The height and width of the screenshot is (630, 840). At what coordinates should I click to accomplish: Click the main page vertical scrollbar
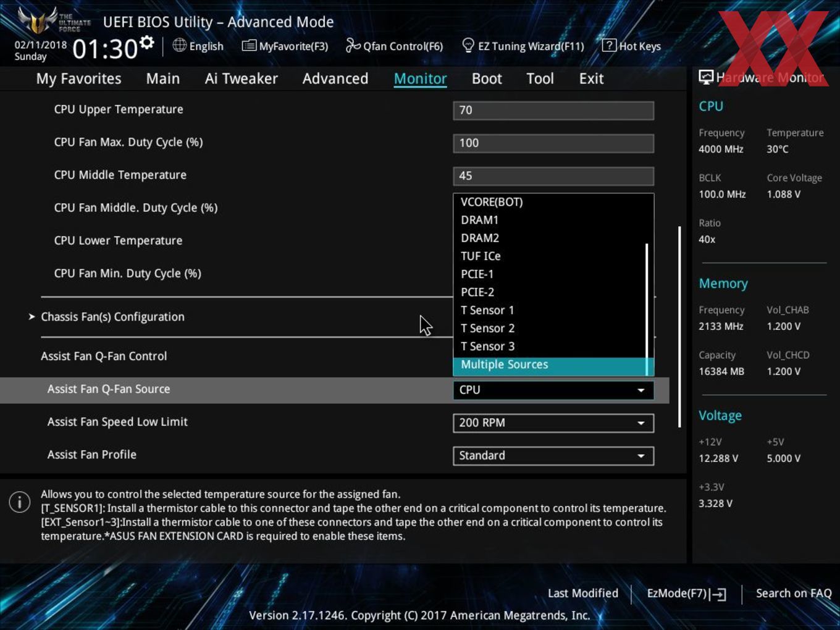tap(679, 327)
